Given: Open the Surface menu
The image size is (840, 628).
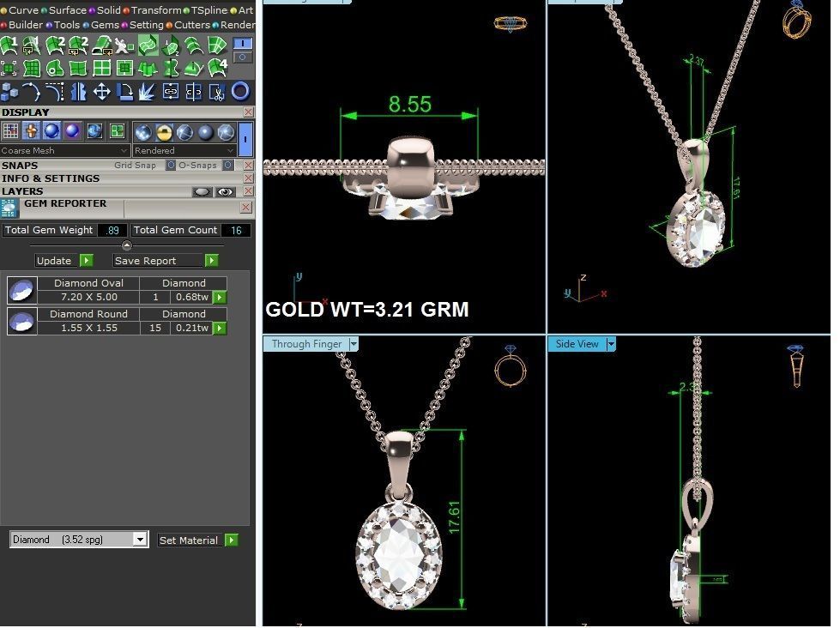Looking at the screenshot, I should 68,10.
